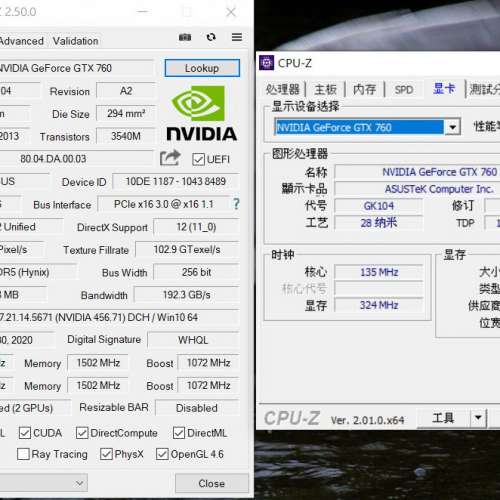
Task: Click the Texture Fillrate 102.9 GTexel/s value
Action: [187, 250]
